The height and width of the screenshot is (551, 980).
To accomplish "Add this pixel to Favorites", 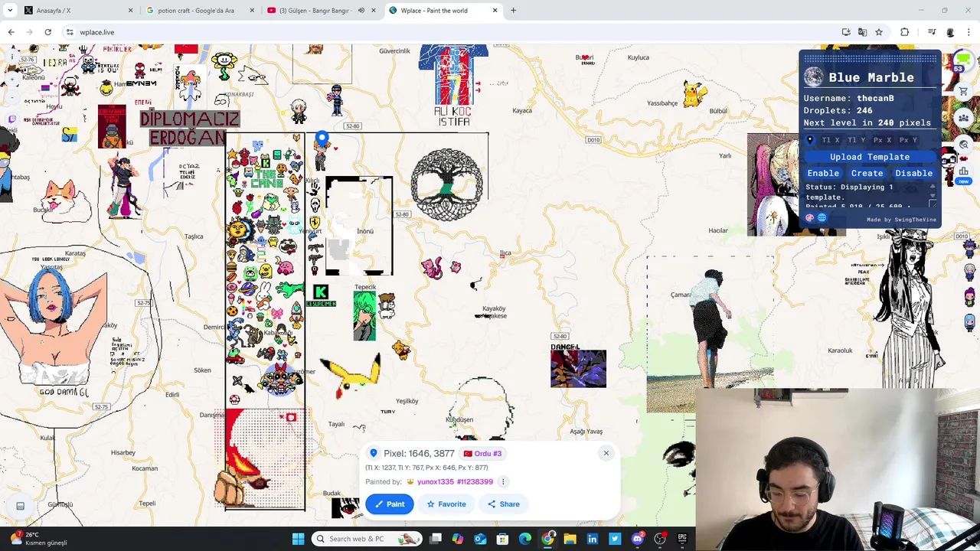I will coord(446,504).
